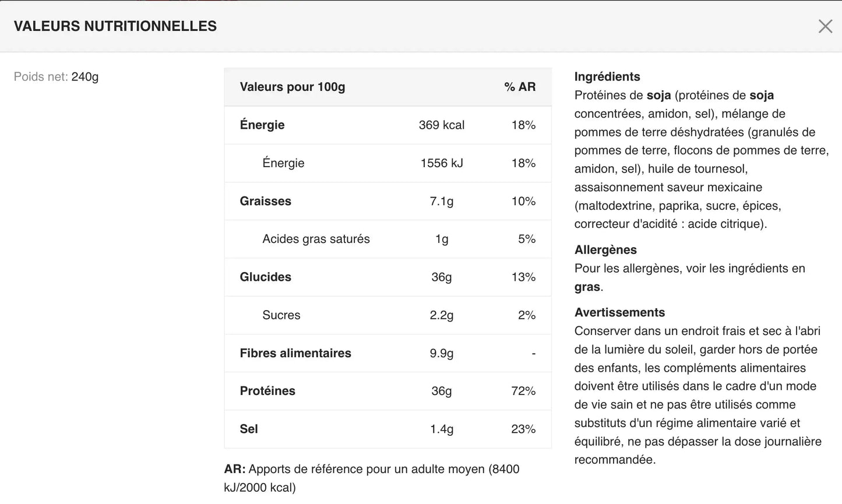
Task: Click the Allergènes section heading
Action: pos(605,250)
